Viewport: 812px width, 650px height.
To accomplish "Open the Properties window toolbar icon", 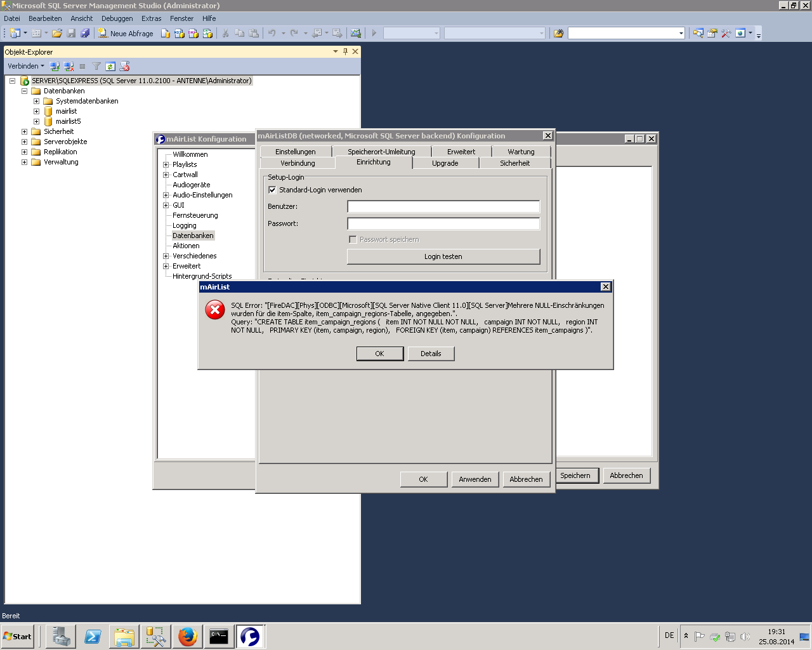I will tap(712, 33).
